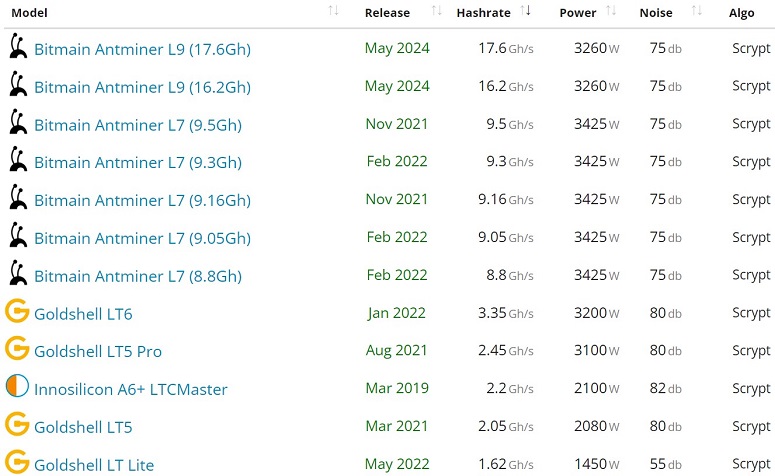Click the Goldshell logo beside LT Lite
The width and height of the screenshot is (775, 476).
[x=17, y=463]
